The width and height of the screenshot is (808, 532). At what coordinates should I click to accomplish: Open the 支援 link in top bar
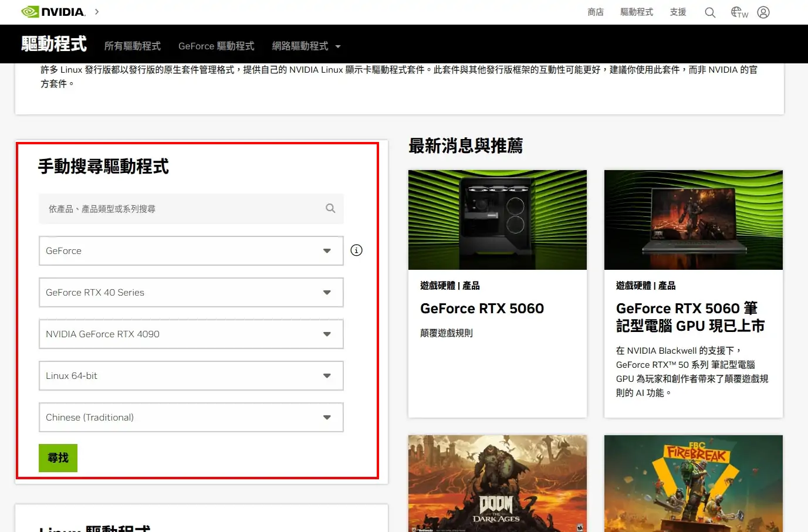coord(678,12)
